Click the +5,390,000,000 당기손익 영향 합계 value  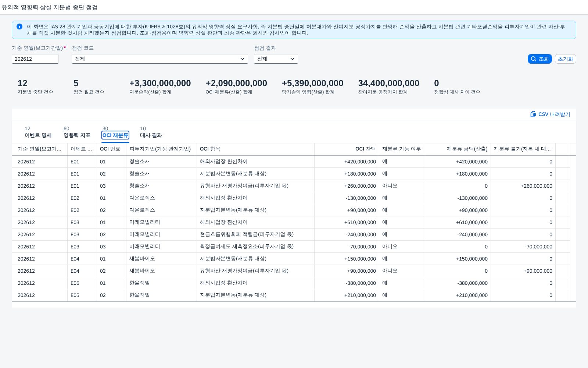point(313,83)
